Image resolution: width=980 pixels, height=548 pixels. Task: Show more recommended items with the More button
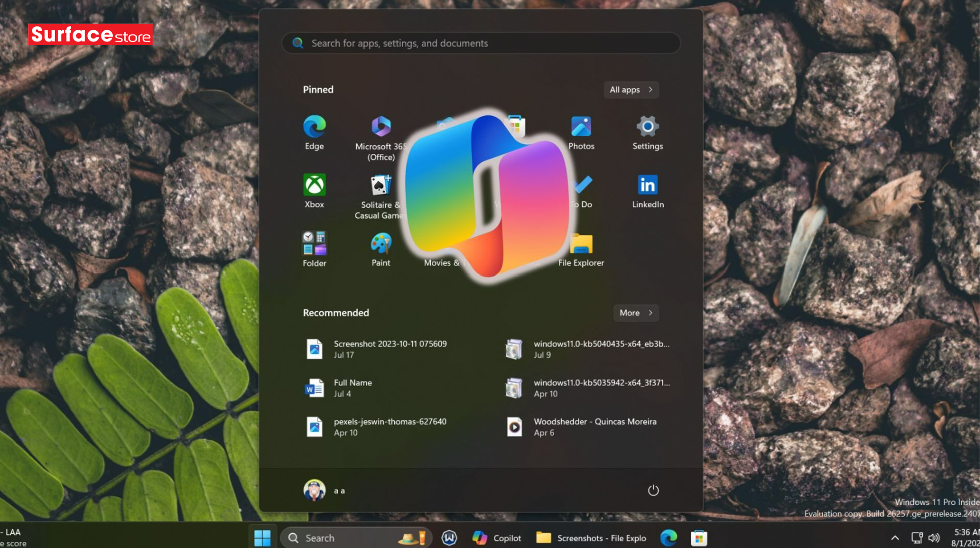(x=635, y=313)
